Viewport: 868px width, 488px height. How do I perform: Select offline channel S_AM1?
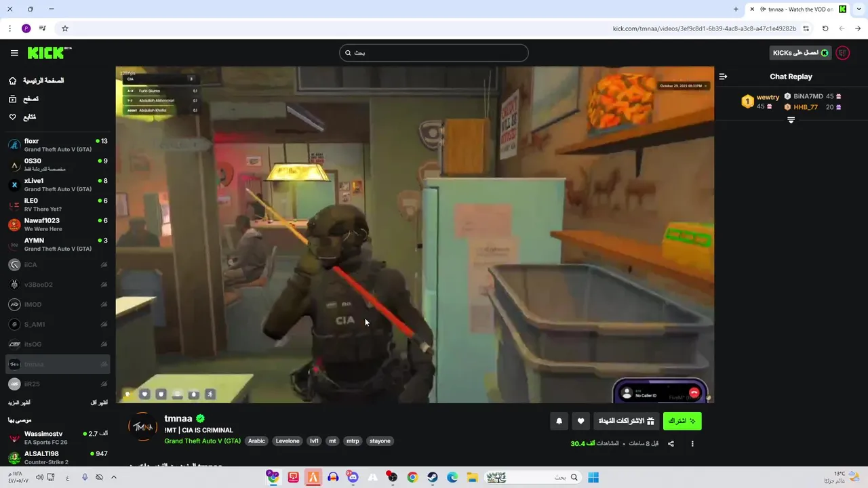click(x=58, y=325)
